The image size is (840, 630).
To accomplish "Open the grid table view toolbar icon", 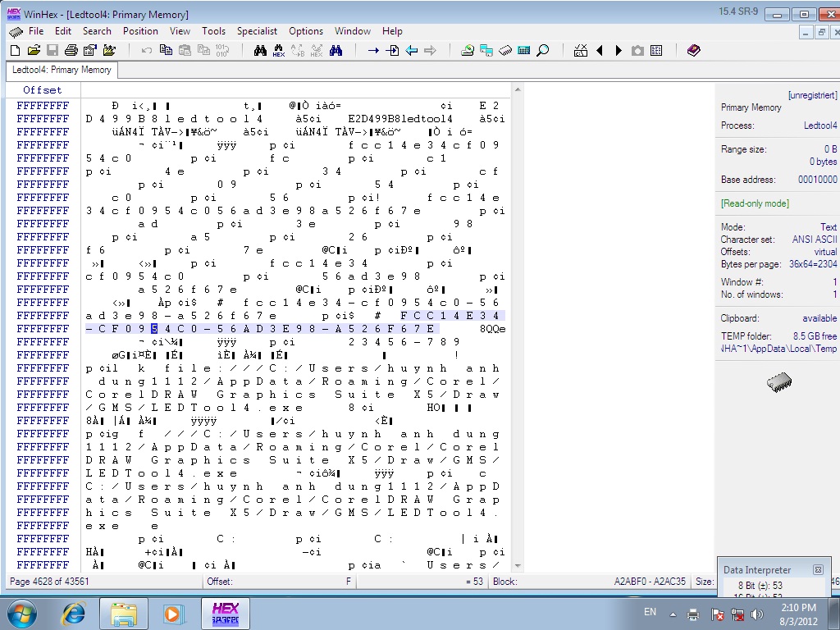I will [656, 50].
